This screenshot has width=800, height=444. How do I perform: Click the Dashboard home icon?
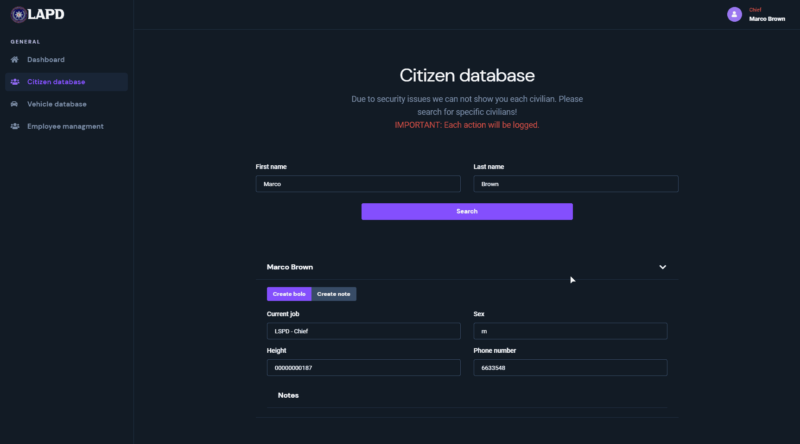(x=15, y=60)
